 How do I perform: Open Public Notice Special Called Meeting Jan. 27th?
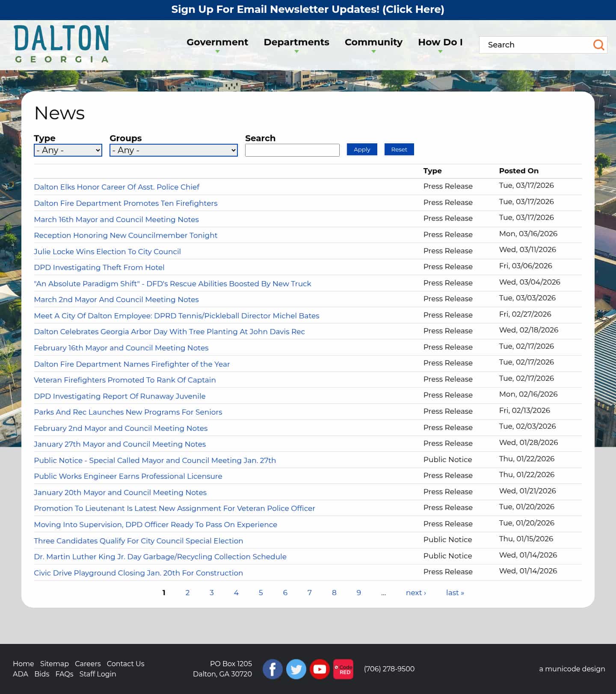[155, 460]
